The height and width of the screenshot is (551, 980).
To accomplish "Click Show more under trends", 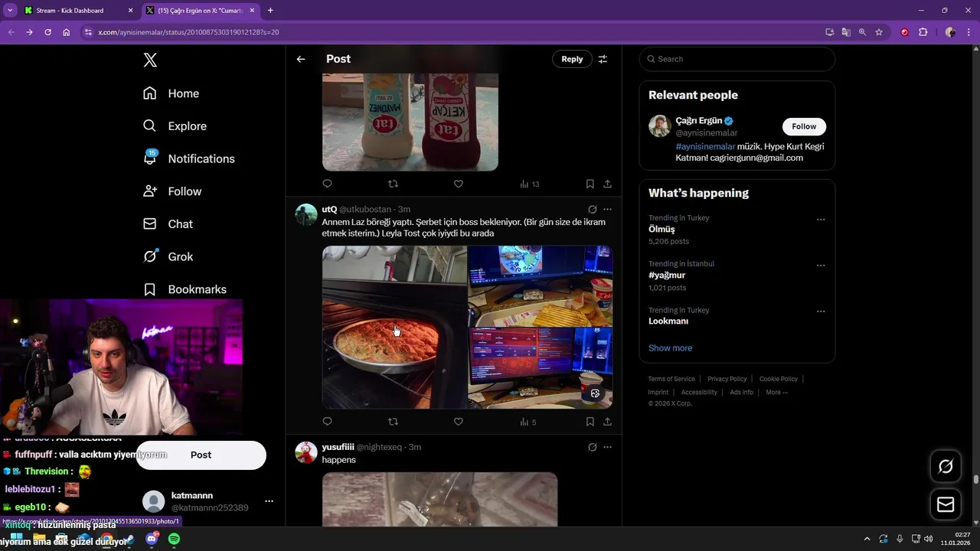I will (670, 348).
